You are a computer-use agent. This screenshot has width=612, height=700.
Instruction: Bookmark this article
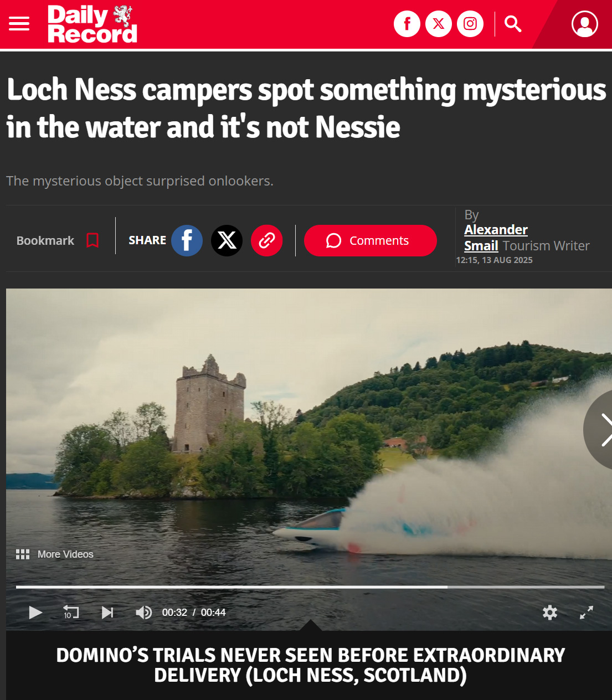pyautogui.click(x=58, y=240)
